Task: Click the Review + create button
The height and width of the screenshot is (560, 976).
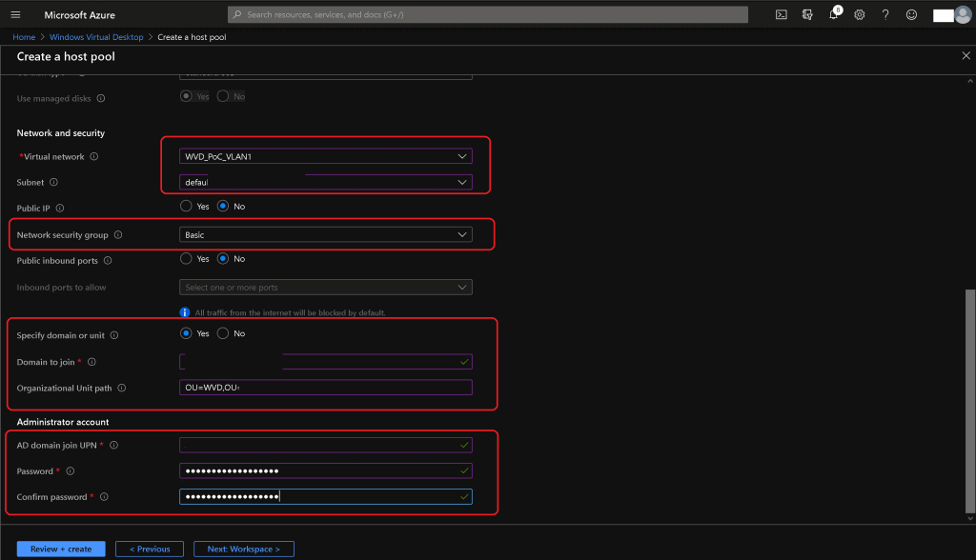Action: coord(61,549)
